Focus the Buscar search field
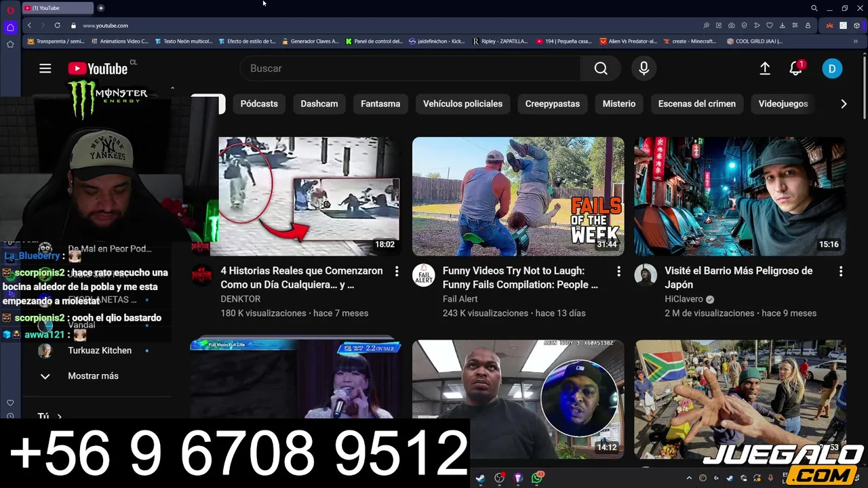The height and width of the screenshot is (488, 868). click(410, 68)
